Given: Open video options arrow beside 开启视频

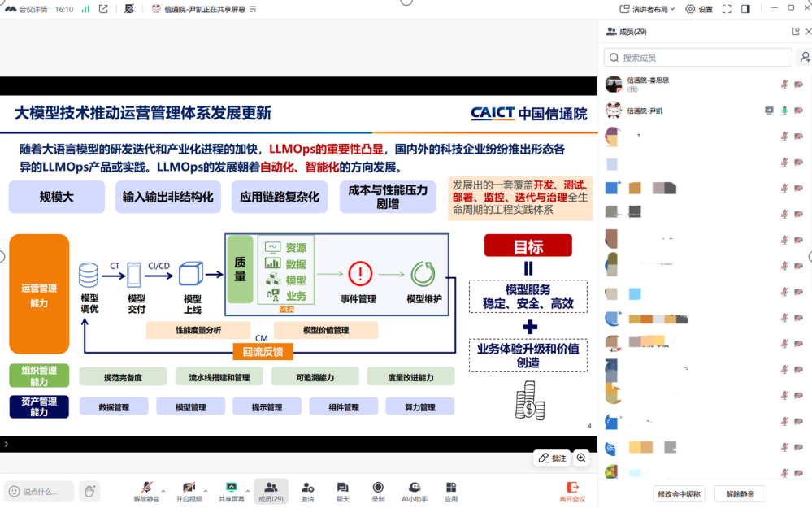Looking at the screenshot, I should (206, 491).
